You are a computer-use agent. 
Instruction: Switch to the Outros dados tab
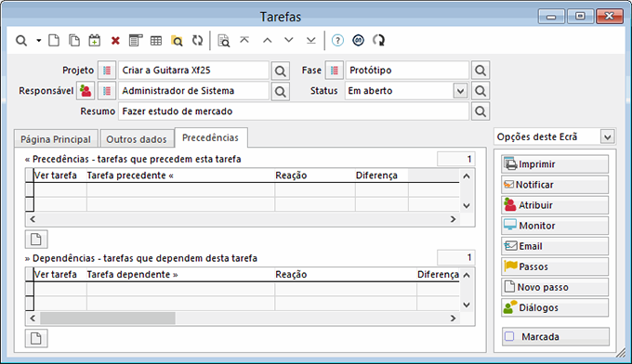pyautogui.click(x=137, y=139)
